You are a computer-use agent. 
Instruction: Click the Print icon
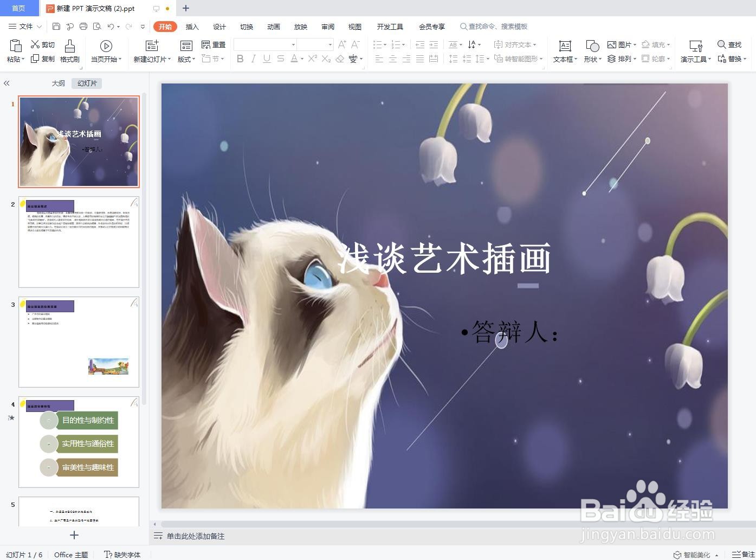(83, 26)
